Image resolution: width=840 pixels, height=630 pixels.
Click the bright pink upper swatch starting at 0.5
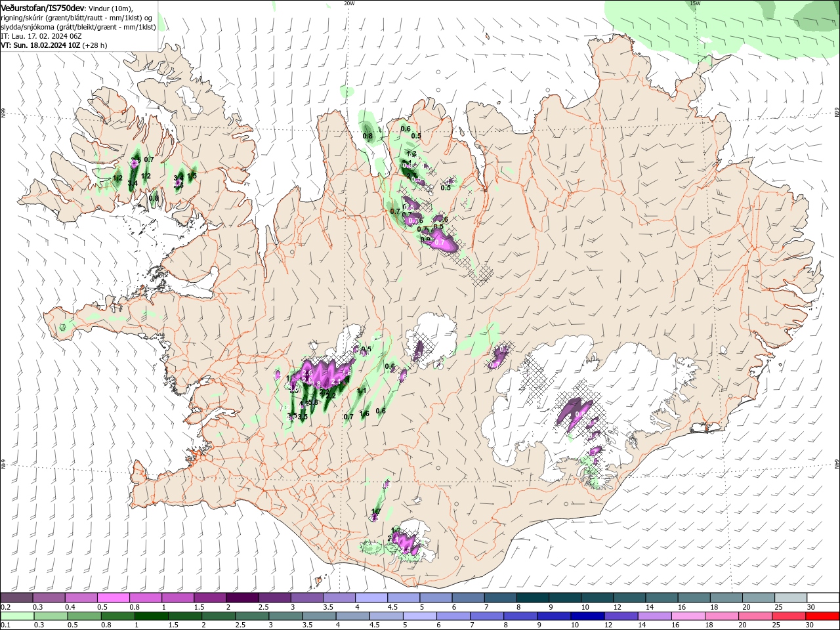113,598
